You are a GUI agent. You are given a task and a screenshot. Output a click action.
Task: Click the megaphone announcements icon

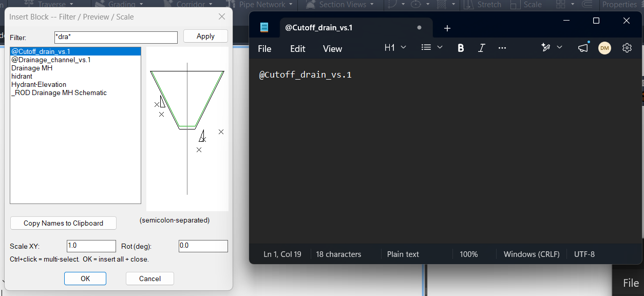[583, 48]
